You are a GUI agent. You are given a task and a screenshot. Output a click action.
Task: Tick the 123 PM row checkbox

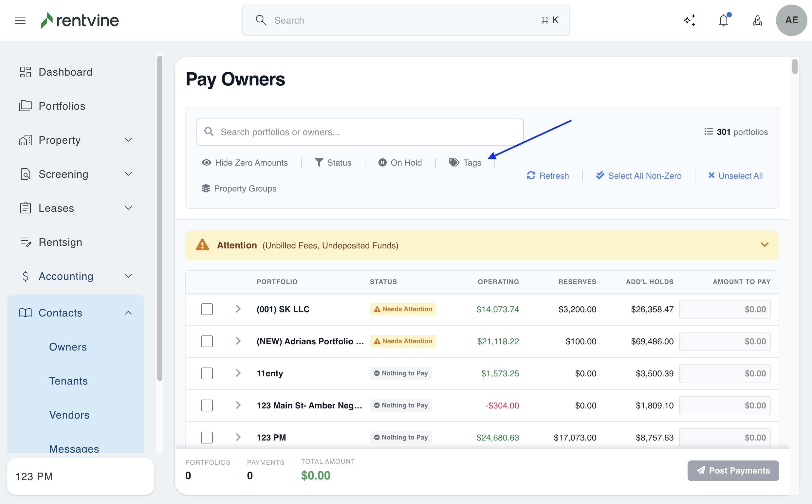click(207, 437)
